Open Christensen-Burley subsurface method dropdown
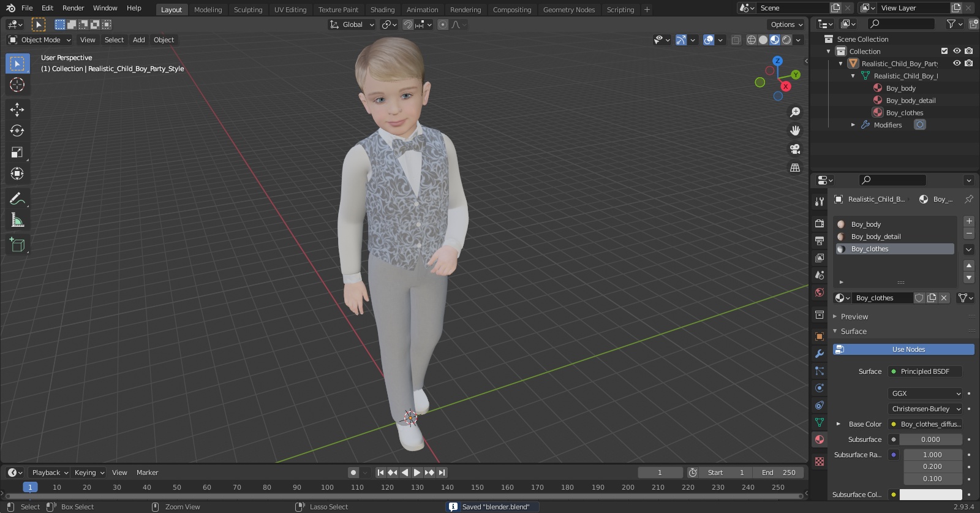980x513 pixels. [925, 409]
